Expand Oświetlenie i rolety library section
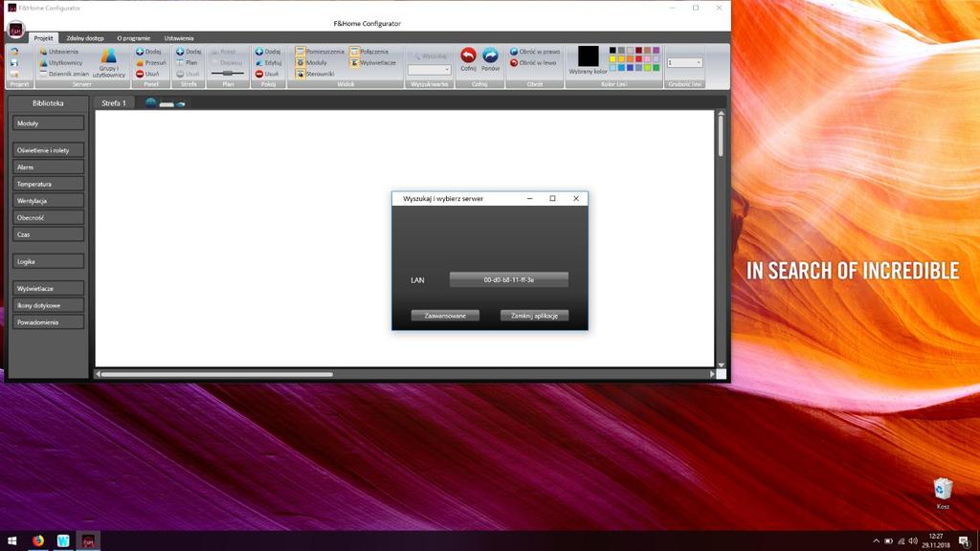Screen dimensions: 980x551 (x=48, y=150)
